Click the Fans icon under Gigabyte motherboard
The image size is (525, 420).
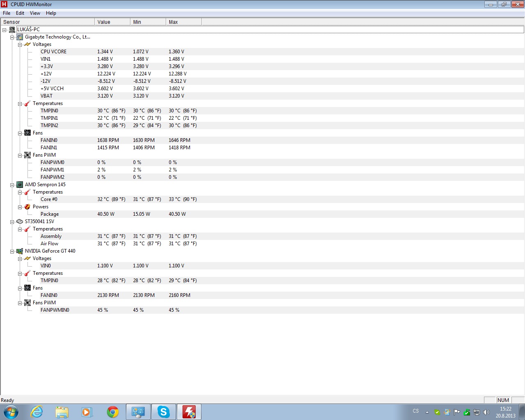27,133
